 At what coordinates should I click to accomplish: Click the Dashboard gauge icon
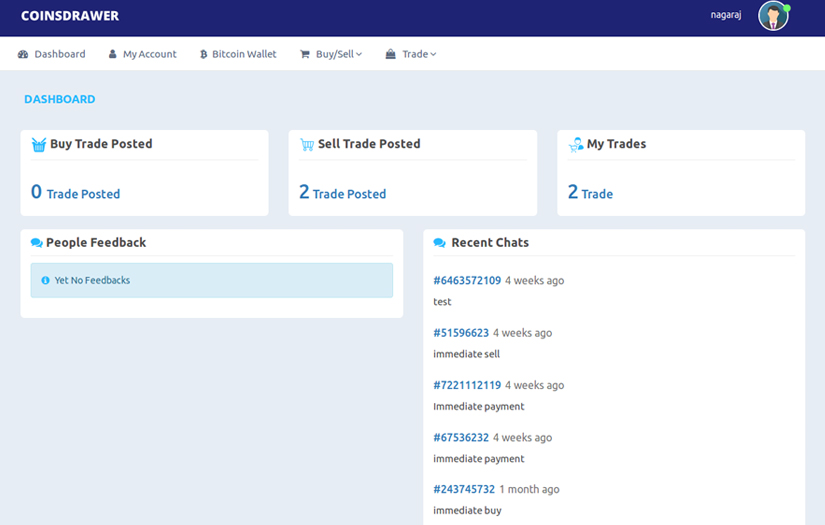tap(23, 54)
